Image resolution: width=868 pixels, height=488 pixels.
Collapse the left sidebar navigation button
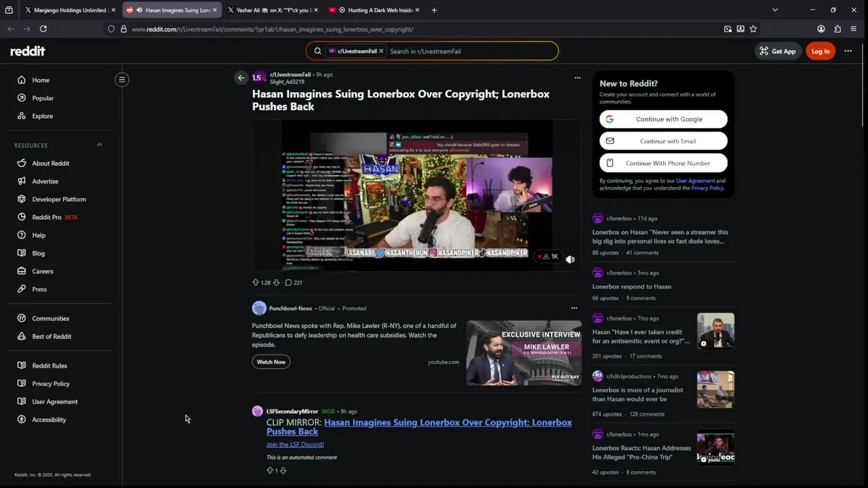coord(122,80)
